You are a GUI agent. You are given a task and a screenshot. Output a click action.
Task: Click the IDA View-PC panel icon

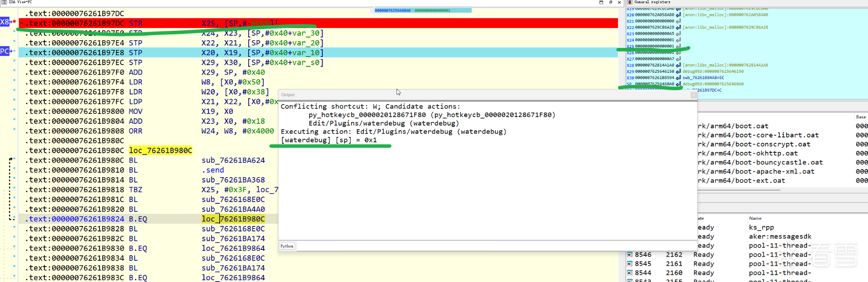4,2
